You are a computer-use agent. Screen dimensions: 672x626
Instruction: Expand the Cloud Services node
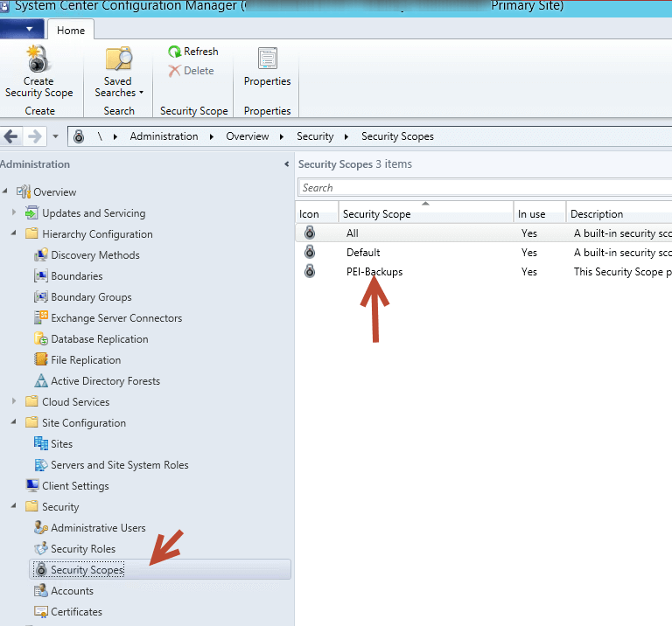(14, 400)
